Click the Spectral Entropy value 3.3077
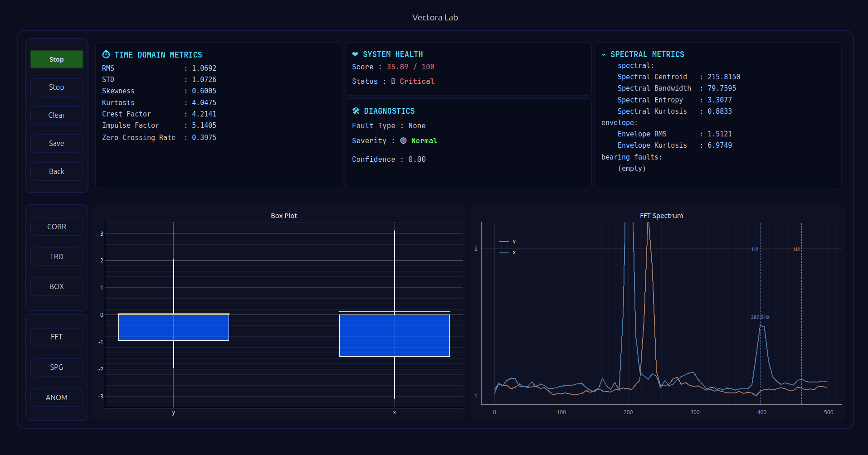 pos(720,100)
